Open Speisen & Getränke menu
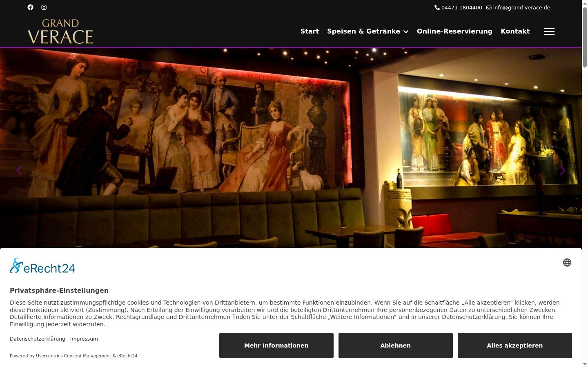The image size is (588, 368). (x=363, y=31)
